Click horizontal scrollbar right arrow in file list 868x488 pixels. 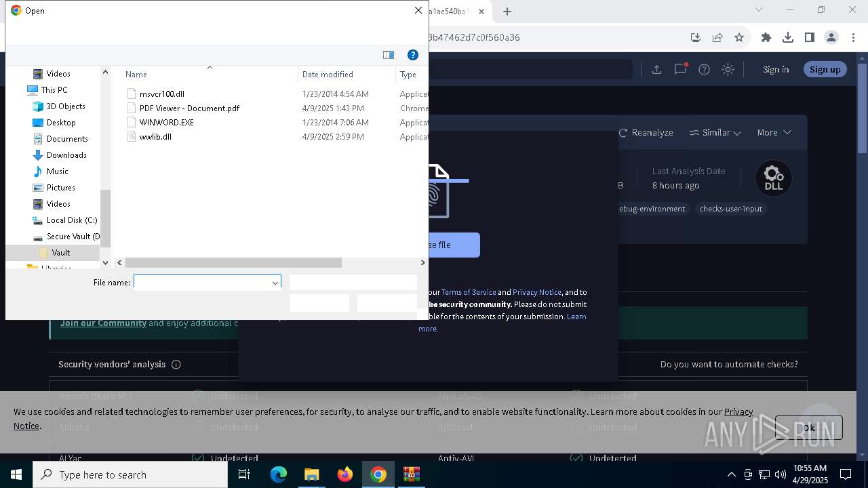[x=423, y=262]
